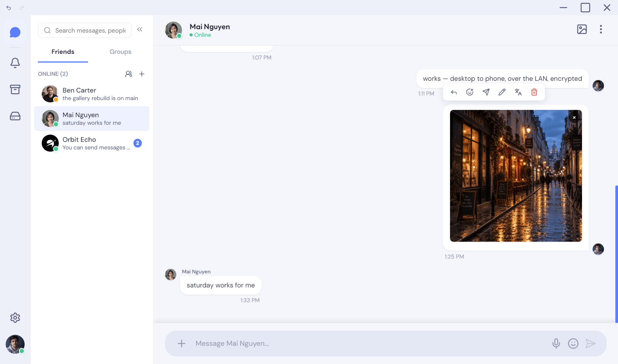Click the "saturday works for me" message bubble
The image size is (618, 364).
click(x=221, y=286)
